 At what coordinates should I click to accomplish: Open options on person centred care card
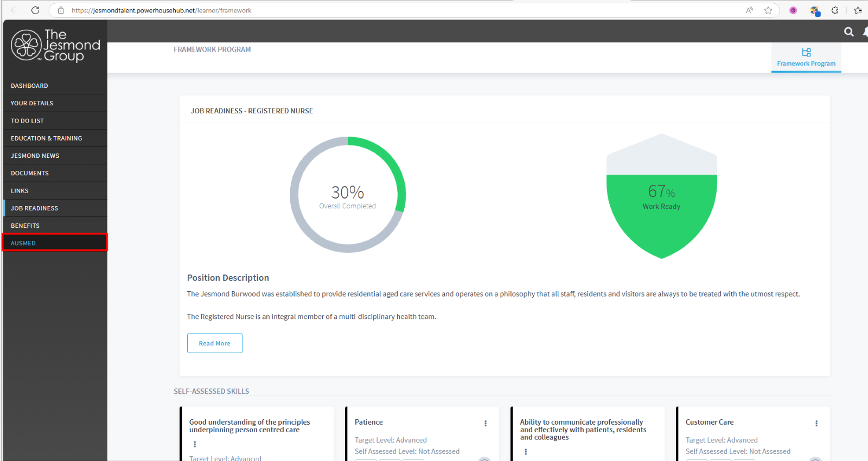tap(195, 444)
